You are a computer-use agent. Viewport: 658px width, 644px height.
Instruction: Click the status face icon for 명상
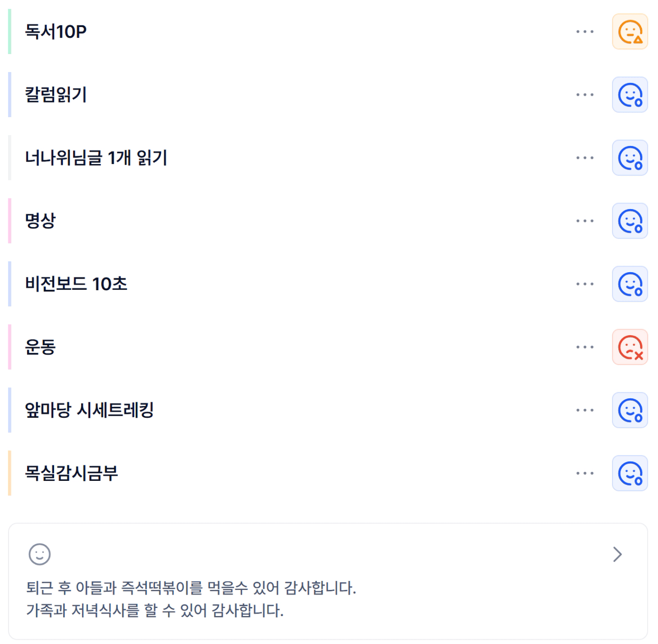point(630,221)
